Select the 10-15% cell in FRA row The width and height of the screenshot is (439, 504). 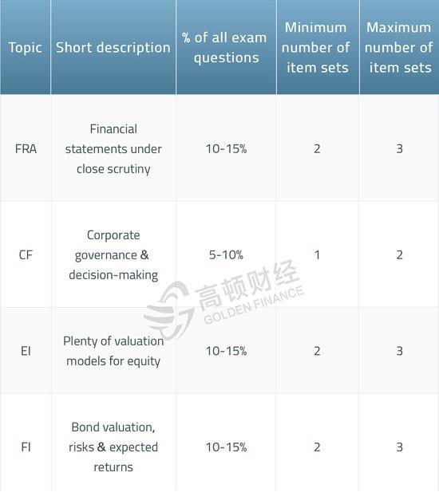226,149
